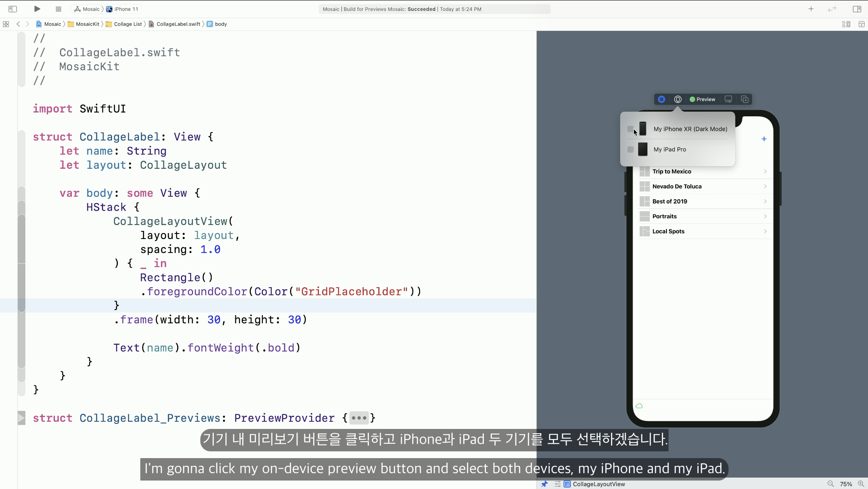Click the on-device preview button
Viewport: 868px width, 489px height.
coord(678,99)
